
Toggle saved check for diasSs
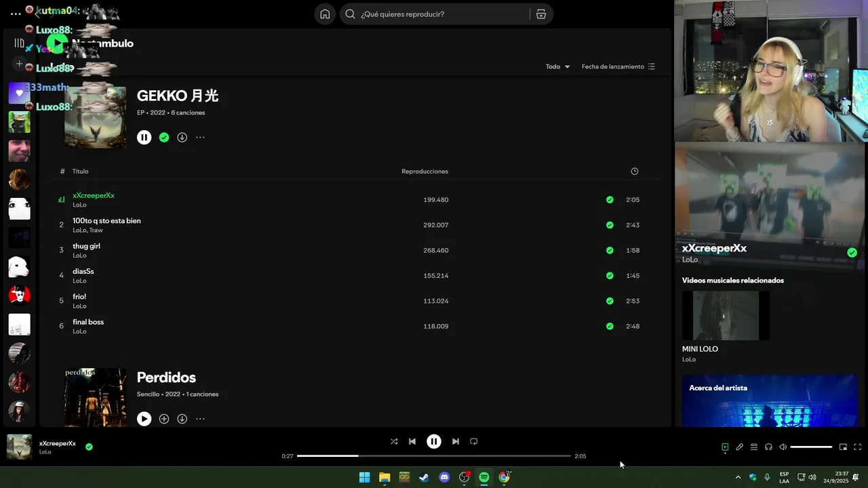coord(610,276)
